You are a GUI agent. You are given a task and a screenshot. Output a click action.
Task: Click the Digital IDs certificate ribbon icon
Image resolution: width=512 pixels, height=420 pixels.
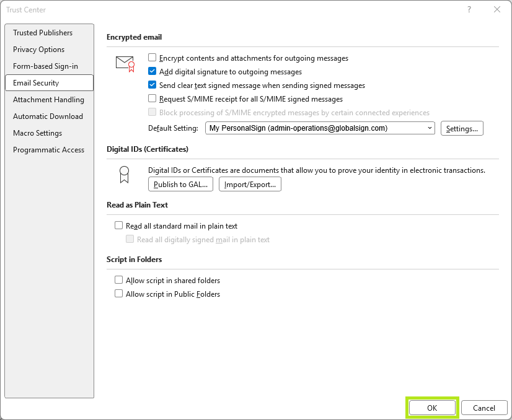tap(124, 175)
